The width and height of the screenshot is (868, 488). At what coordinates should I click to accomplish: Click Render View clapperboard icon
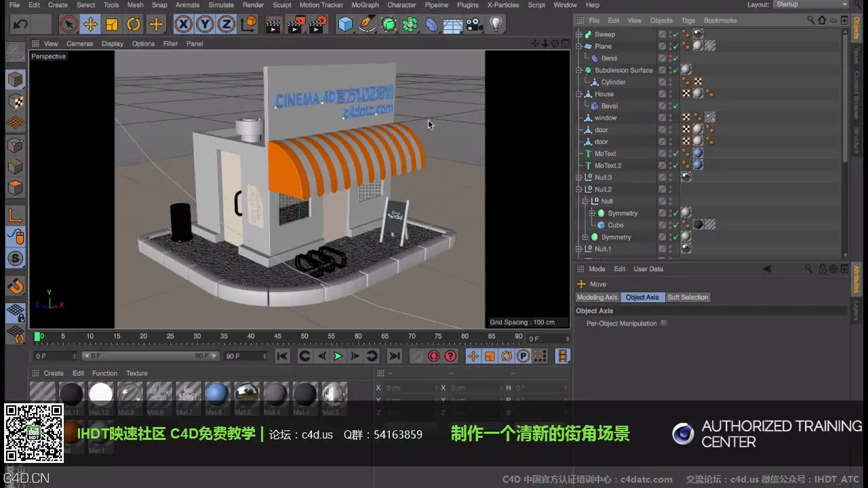(x=274, y=25)
